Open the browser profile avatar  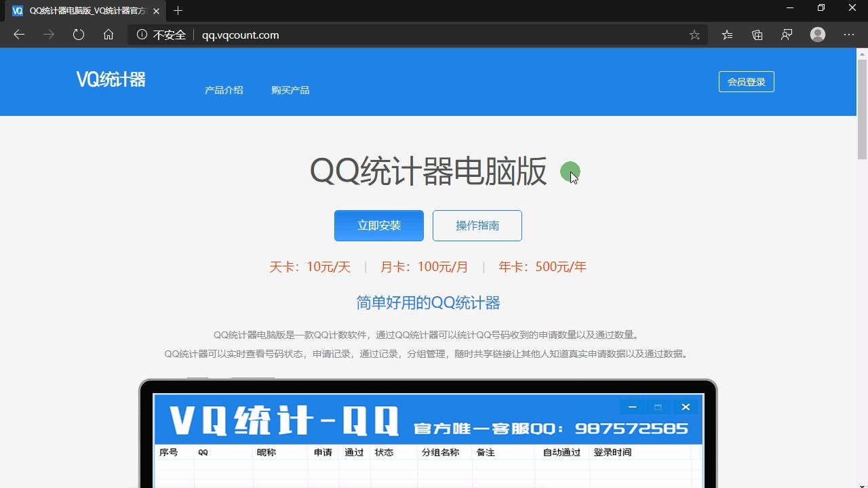[818, 35]
